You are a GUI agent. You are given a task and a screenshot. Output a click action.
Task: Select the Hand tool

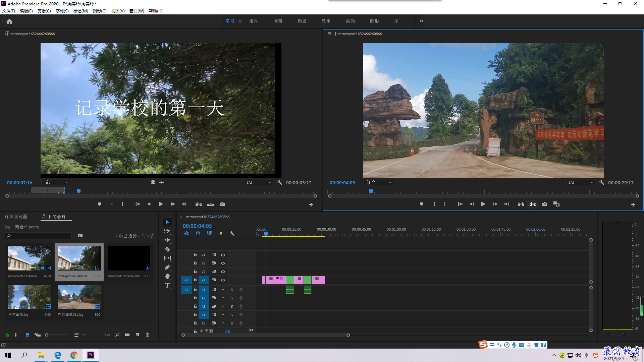coord(167,276)
